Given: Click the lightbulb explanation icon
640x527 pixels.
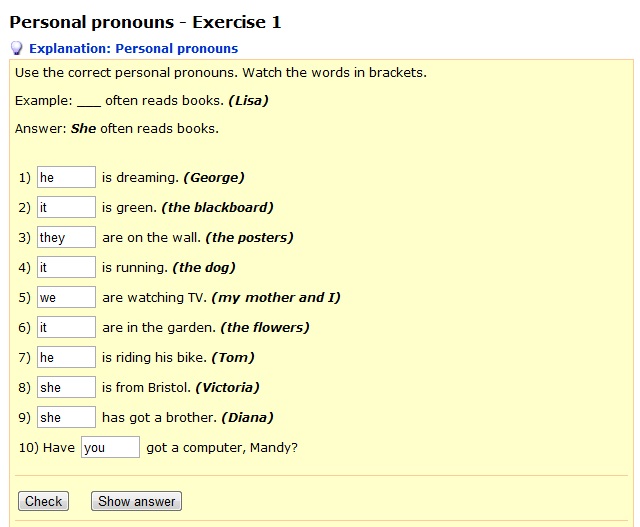Looking at the screenshot, I should point(16,48).
